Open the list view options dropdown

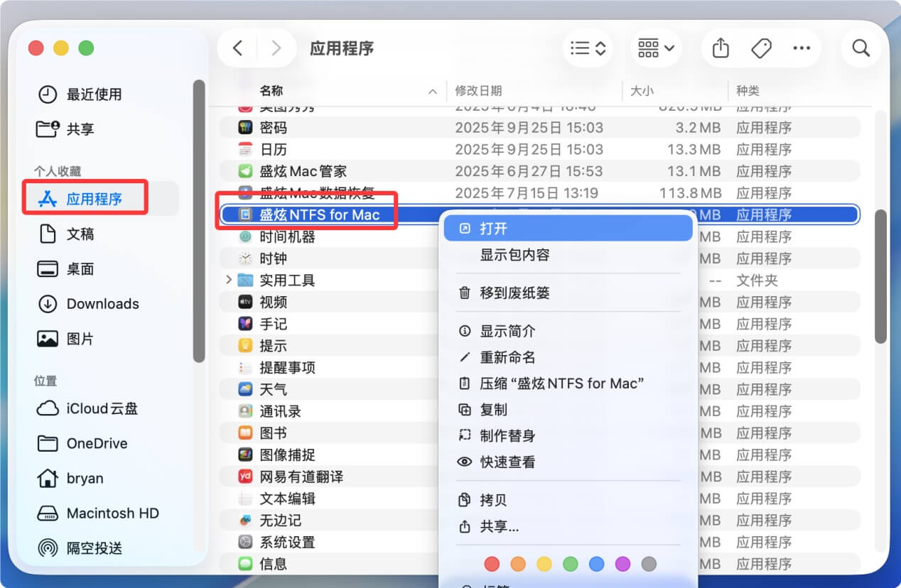point(588,48)
